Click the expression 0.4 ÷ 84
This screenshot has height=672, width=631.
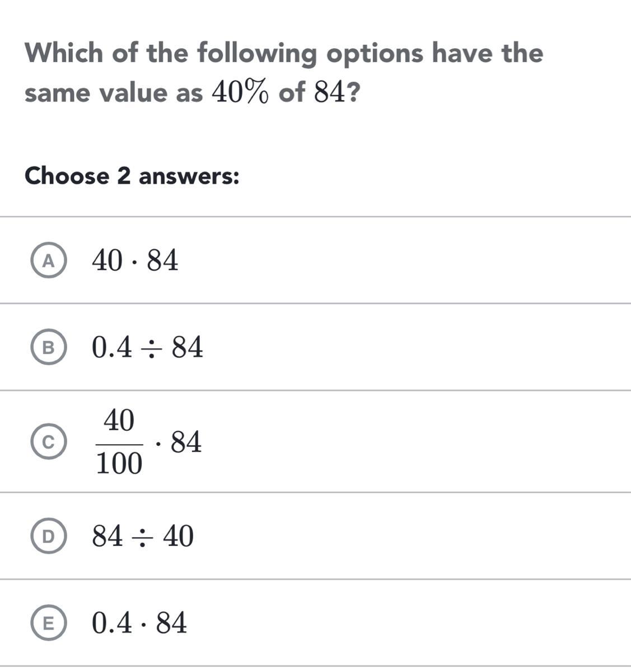(x=148, y=348)
